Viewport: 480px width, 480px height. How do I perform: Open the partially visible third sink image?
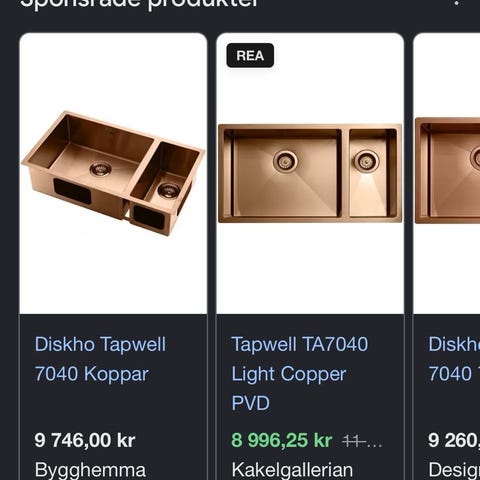[447, 173]
